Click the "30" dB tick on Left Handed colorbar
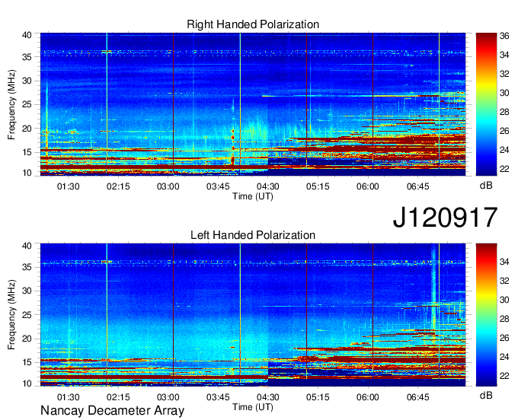 [504, 300]
